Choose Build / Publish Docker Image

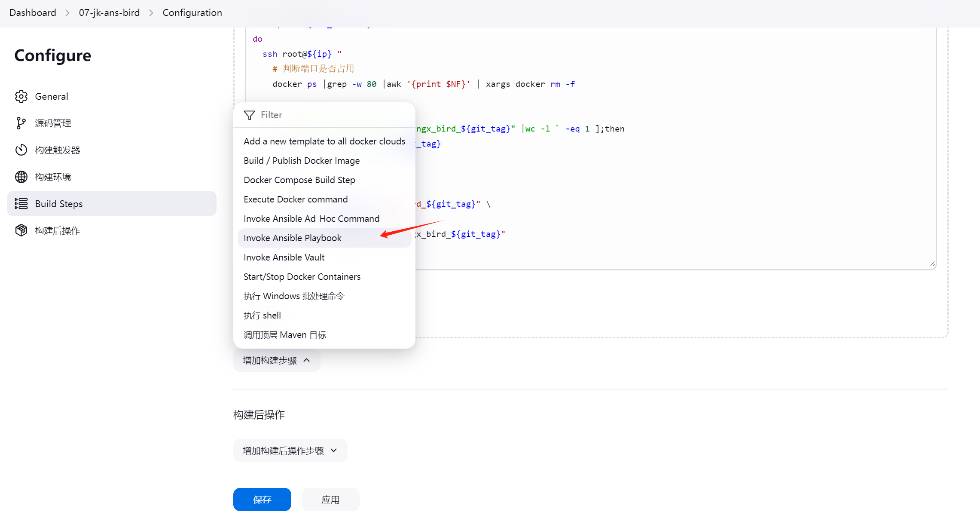[x=324, y=160]
